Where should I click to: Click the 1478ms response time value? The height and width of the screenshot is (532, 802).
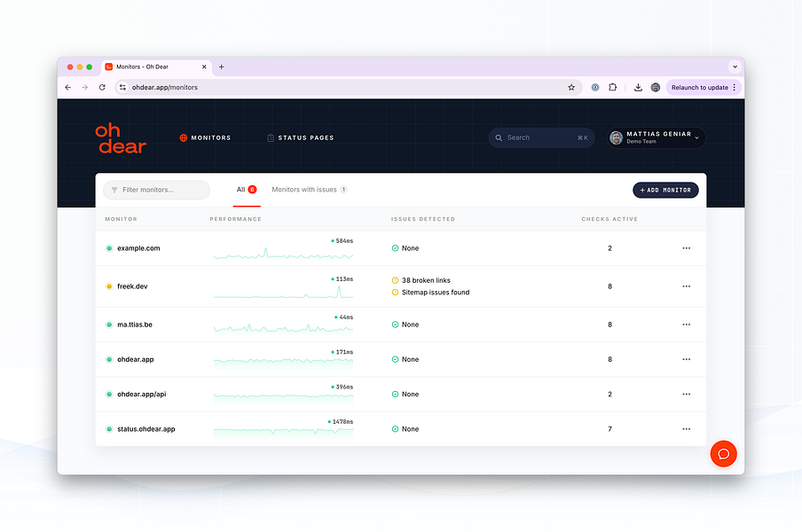tap(341, 422)
